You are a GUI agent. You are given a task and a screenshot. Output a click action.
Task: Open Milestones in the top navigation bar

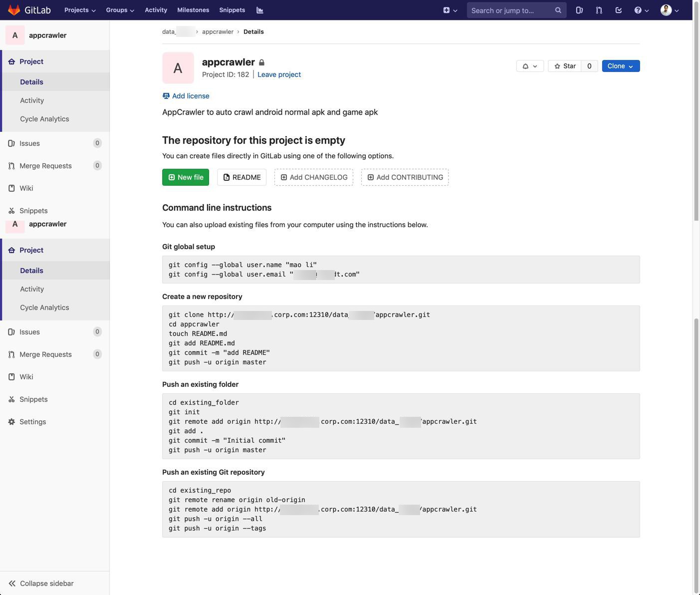[x=193, y=10]
